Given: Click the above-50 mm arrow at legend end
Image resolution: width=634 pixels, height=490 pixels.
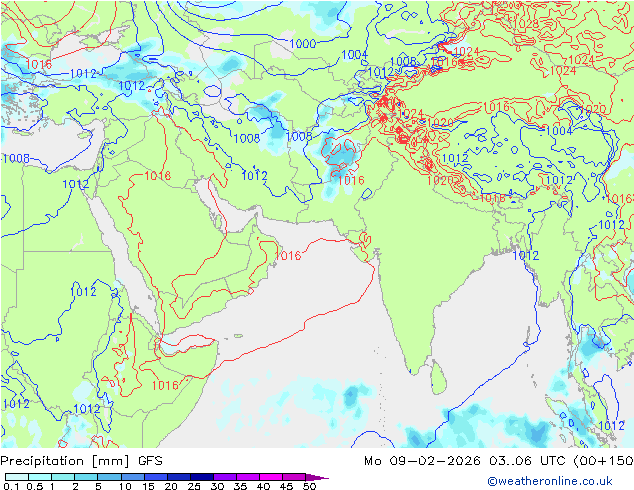Looking at the screenshot, I should [317, 477].
